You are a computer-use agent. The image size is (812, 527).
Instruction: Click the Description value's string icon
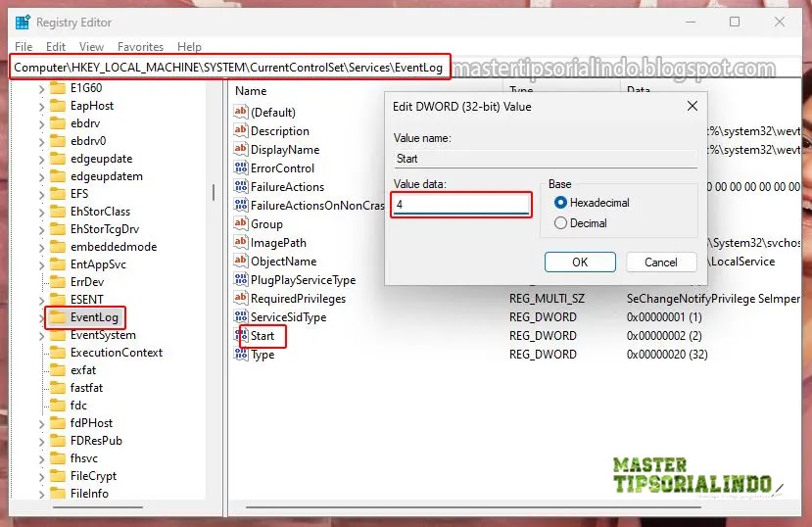(240, 130)
